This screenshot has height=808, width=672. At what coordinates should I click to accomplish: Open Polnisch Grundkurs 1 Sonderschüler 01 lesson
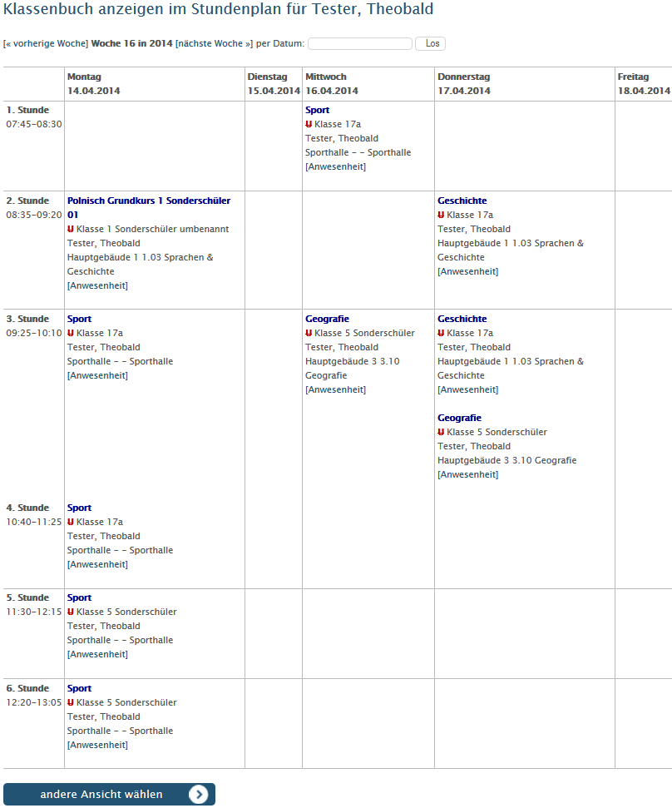[x=149, y=208]
